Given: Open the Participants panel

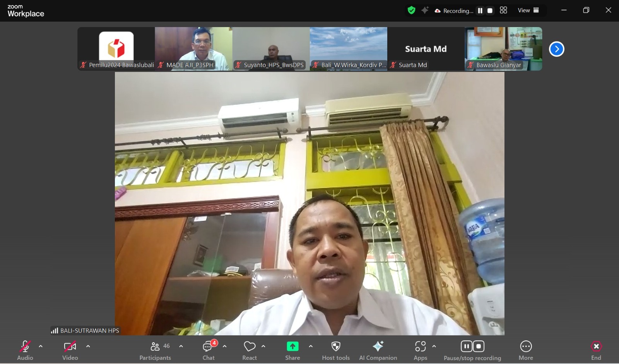Looking at the screenshot, I should tap(155, 350).
